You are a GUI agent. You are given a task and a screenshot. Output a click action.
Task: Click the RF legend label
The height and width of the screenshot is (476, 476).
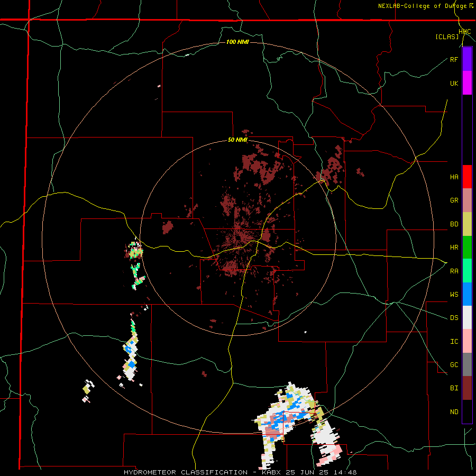454,59
